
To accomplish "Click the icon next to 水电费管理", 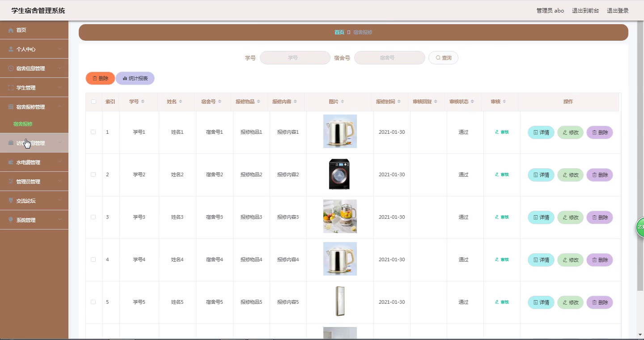I will click(11, 162).
